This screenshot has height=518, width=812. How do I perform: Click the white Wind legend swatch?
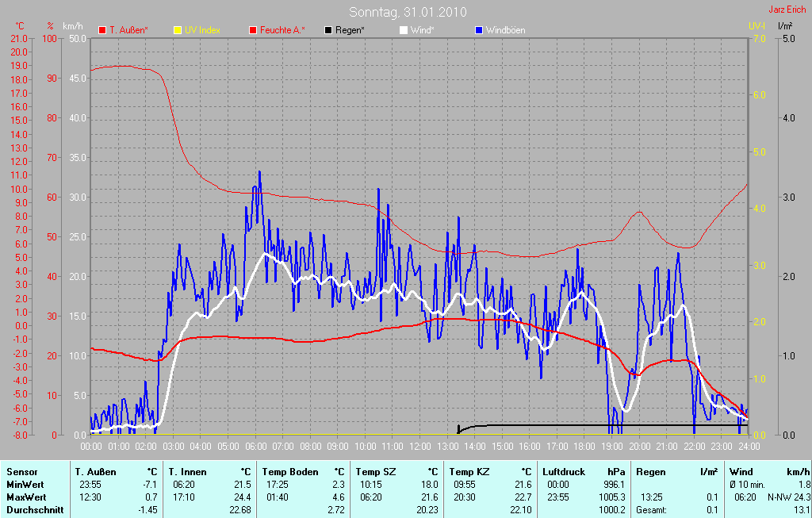[404, 30]
